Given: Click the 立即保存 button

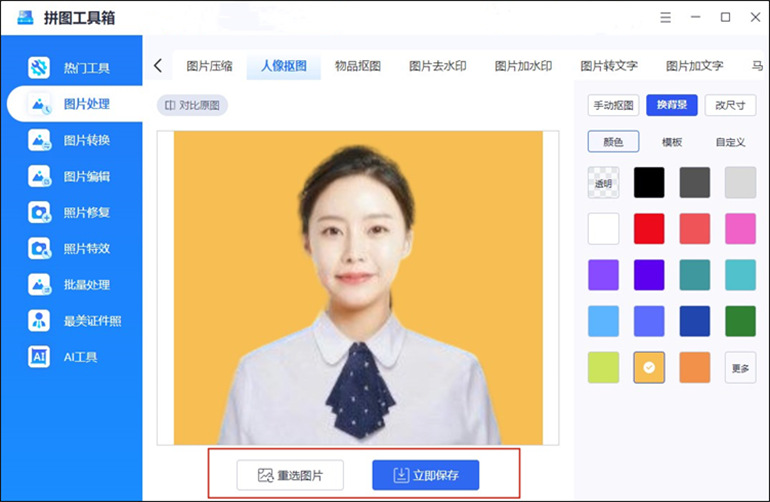Looking at the screenshot, I should pos(425,475).
